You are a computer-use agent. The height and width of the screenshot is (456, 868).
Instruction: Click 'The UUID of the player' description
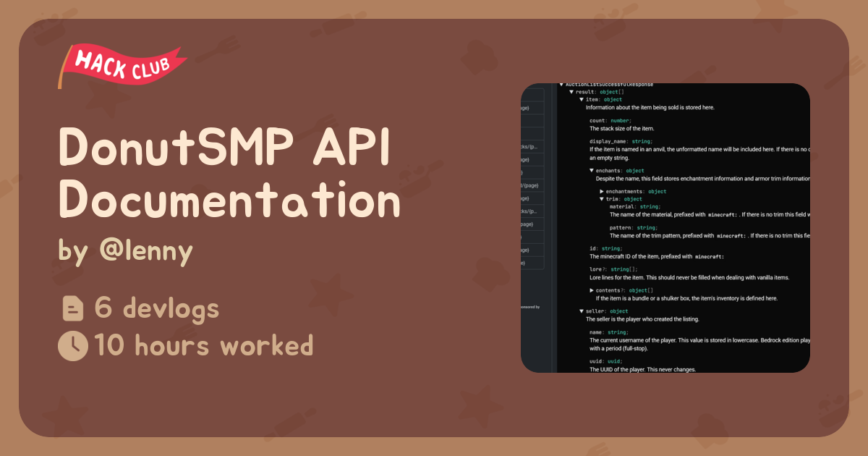pyautogui.click(x=642, y=369)
